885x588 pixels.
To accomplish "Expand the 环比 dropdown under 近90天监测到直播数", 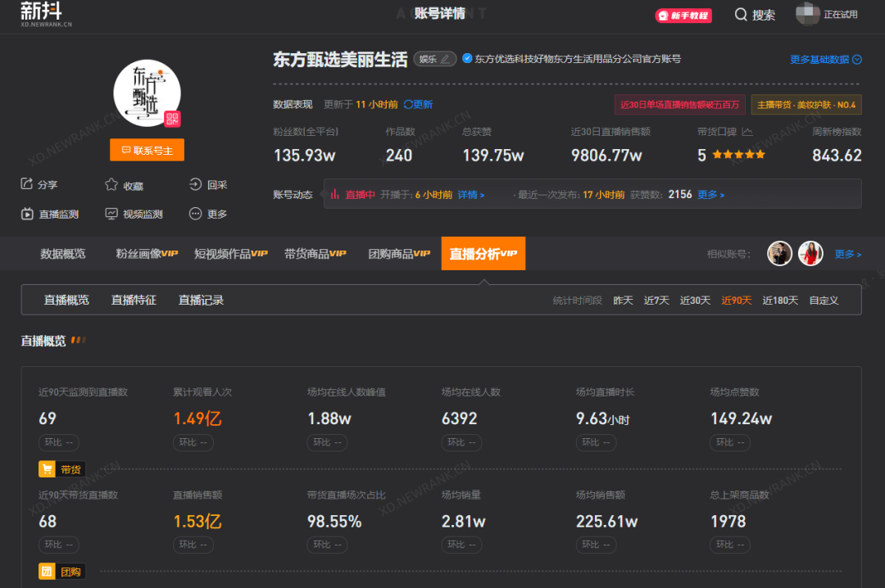I will [58, 442].
